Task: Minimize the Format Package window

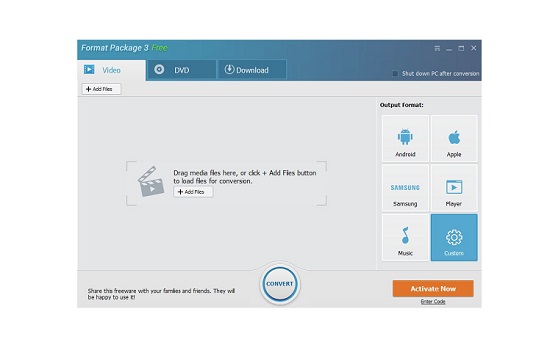Action: coord(449,48)
